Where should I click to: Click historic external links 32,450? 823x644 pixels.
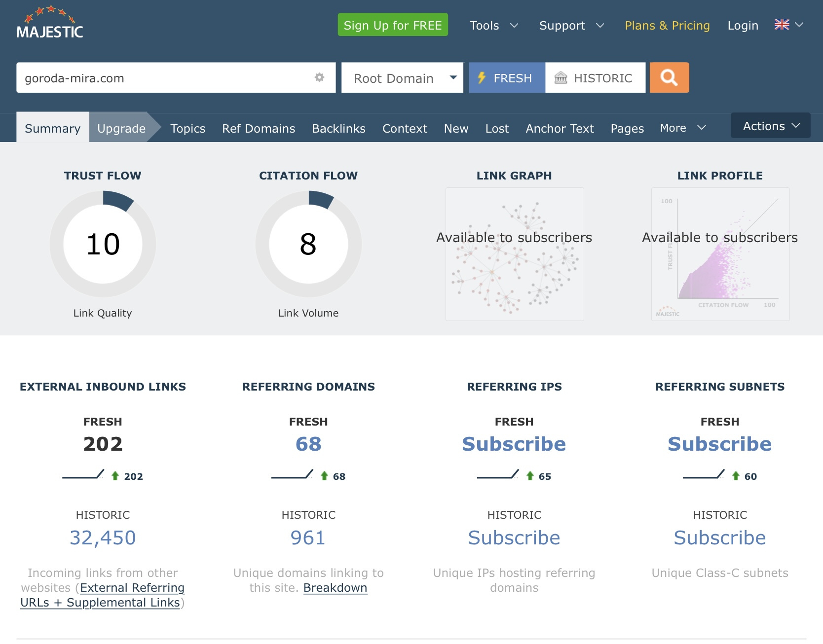click(x=103, y=537)
